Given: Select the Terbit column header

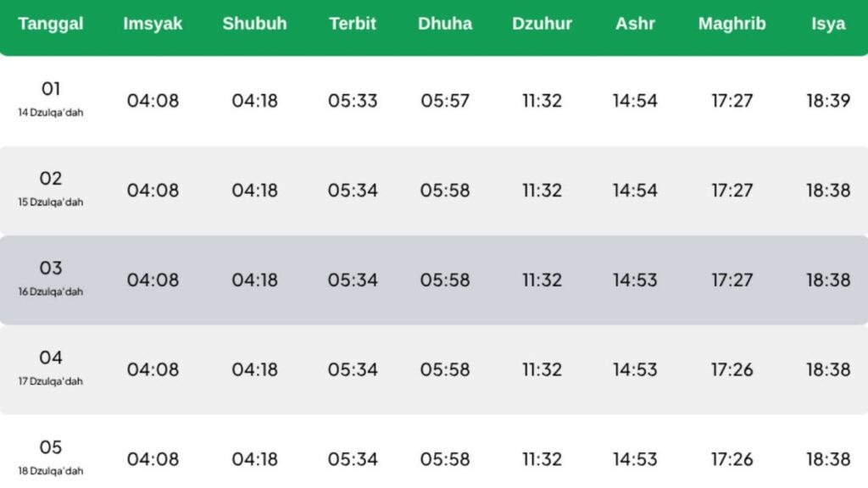Looking at the screenshot, I should [353, 24].
